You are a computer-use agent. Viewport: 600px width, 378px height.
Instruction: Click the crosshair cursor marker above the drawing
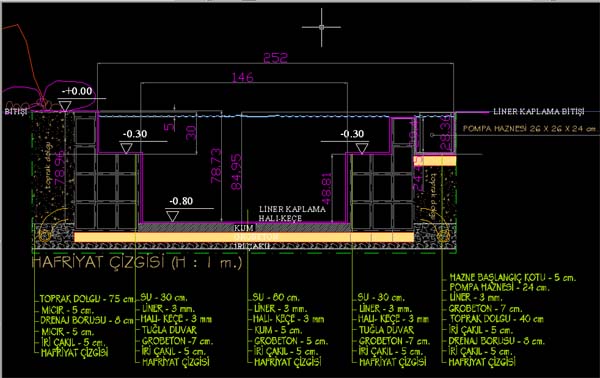point(321,27)
